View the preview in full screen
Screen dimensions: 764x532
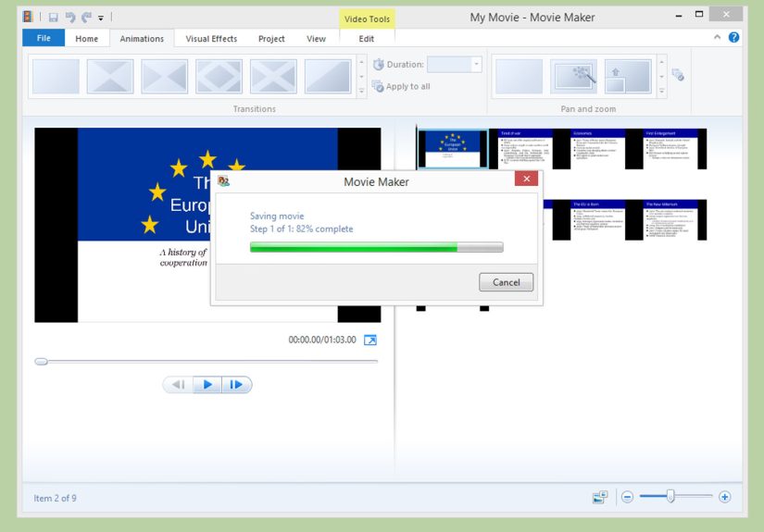370,340
